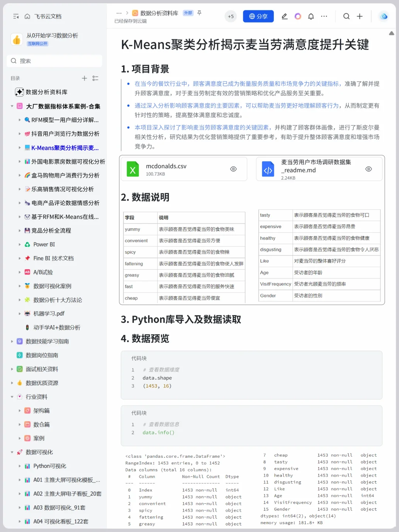The image size is (399, 532).
Task: Open the A/B试验 page
Action: click(x=43, y=272)
